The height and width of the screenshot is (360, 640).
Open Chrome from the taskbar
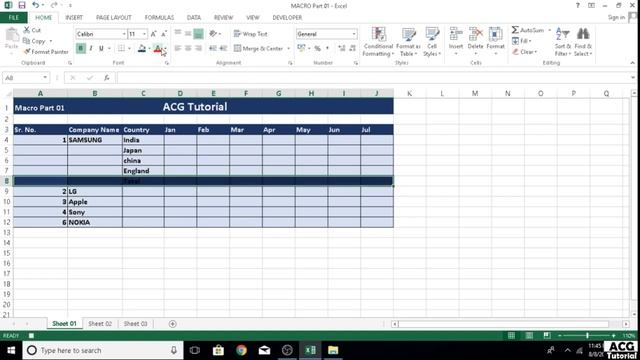[x=241, y=350]
